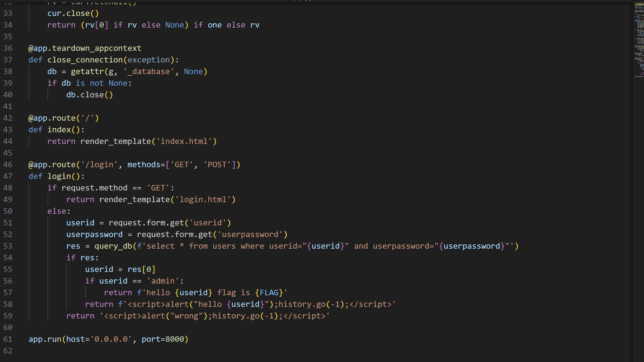
Task: Click the 'login.html' string literal
Action: click(x=203, y=200)
